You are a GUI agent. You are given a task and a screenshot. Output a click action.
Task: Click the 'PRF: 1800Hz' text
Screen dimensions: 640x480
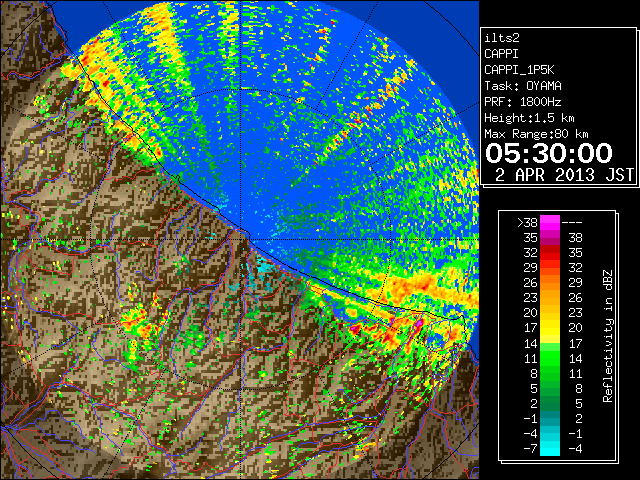pos(523,102)
